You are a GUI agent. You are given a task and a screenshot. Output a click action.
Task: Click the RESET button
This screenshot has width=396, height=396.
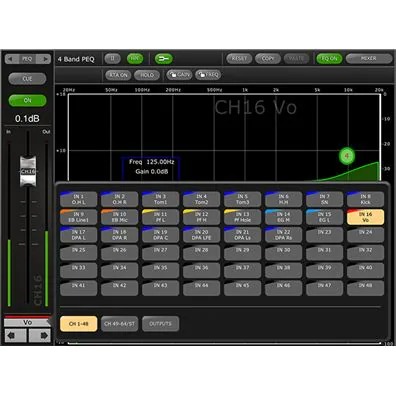(239, 59)
